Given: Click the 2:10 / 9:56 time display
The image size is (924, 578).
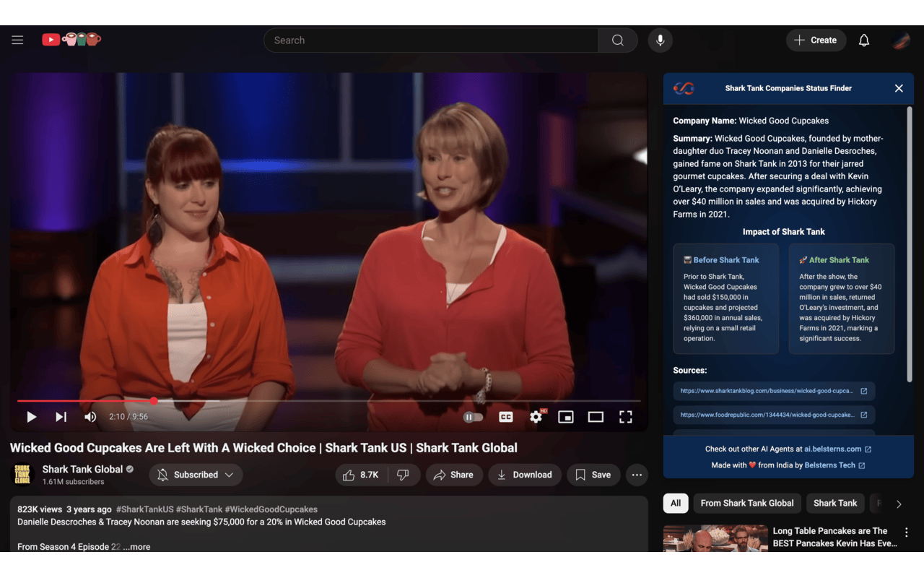Looking at the screenshot, I should tap(128, 417).
